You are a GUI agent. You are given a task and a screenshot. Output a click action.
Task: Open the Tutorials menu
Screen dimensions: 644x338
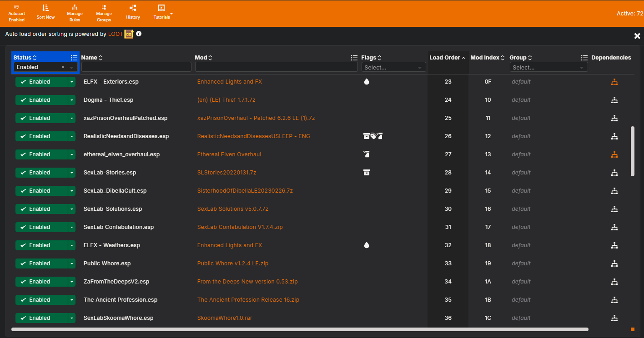[x=162, y=12]
